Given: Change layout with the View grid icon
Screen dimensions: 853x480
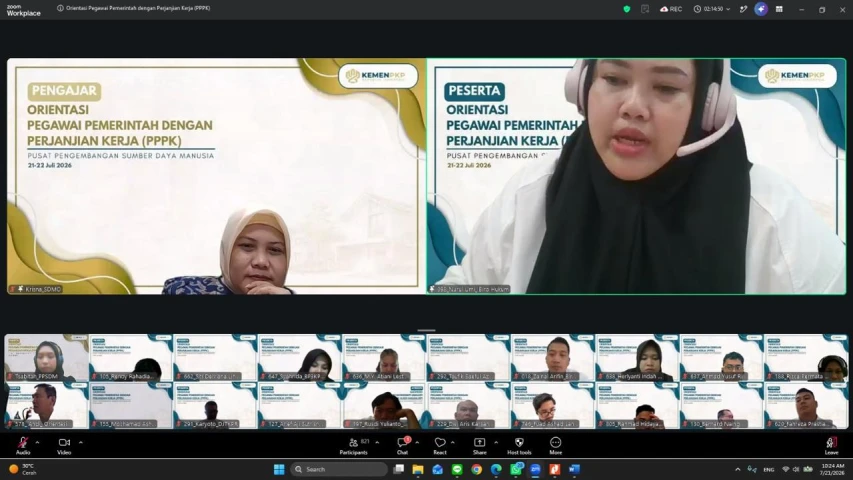Looking at the screenshot, I should [x=779, y=9].
